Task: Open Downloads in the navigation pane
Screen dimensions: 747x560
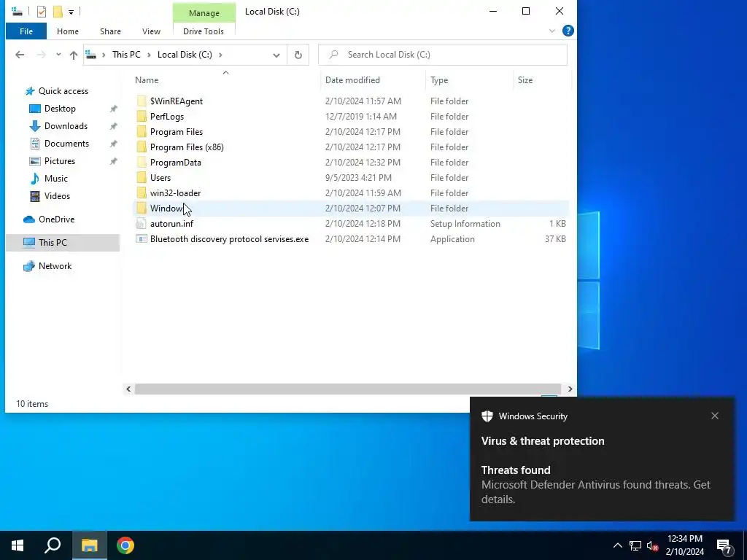Action: click(x=66, y=126)
